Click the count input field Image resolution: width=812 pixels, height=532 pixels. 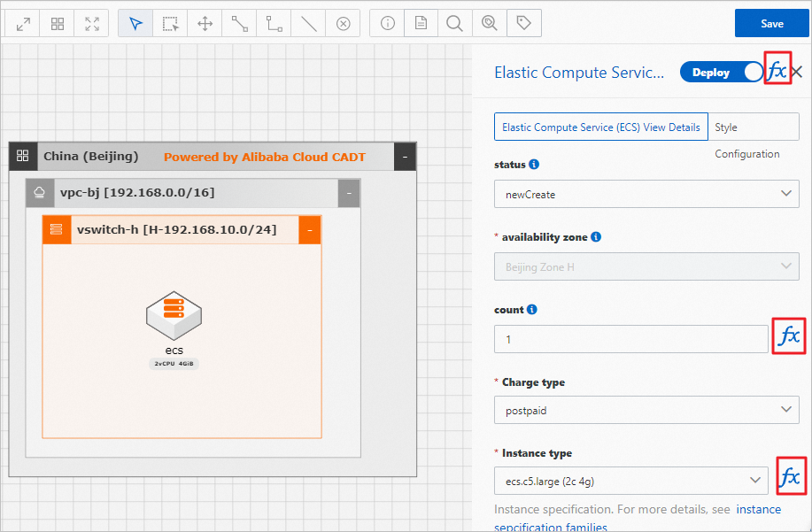tap(630, 339)
